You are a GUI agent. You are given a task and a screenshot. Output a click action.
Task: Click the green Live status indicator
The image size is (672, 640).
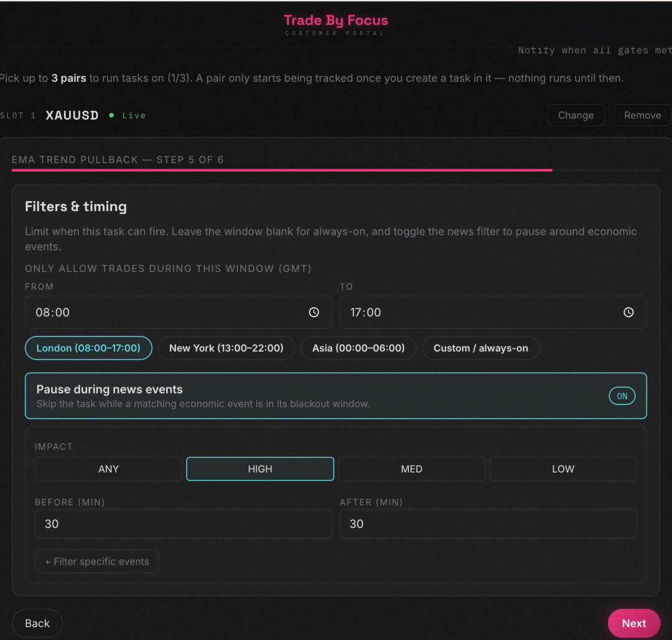(128, 115)
